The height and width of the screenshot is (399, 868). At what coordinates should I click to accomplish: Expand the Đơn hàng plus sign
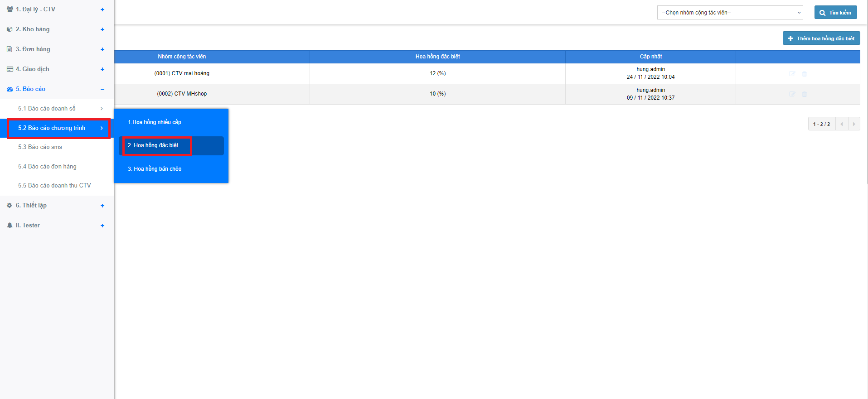pos(102,49)
